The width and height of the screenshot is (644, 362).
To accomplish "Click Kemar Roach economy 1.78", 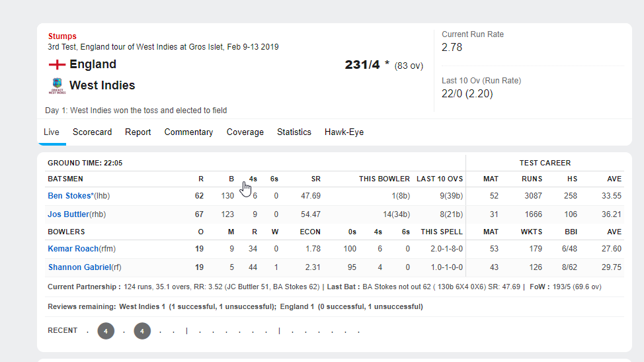I will [x=313, y=249].
